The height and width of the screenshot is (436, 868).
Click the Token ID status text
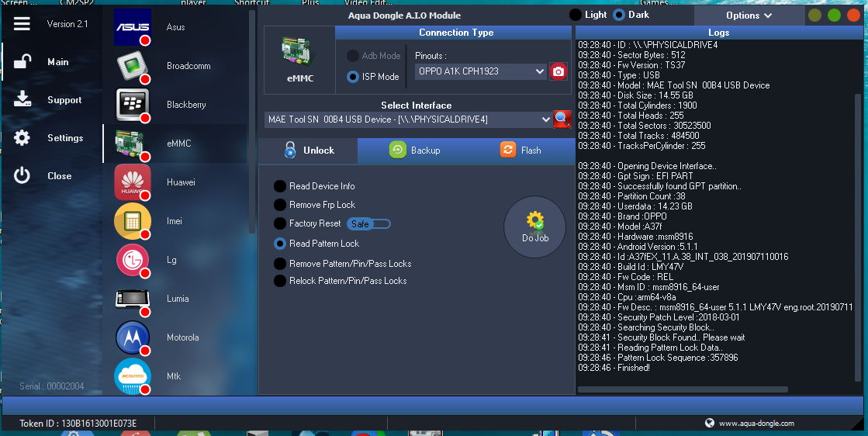78,424
